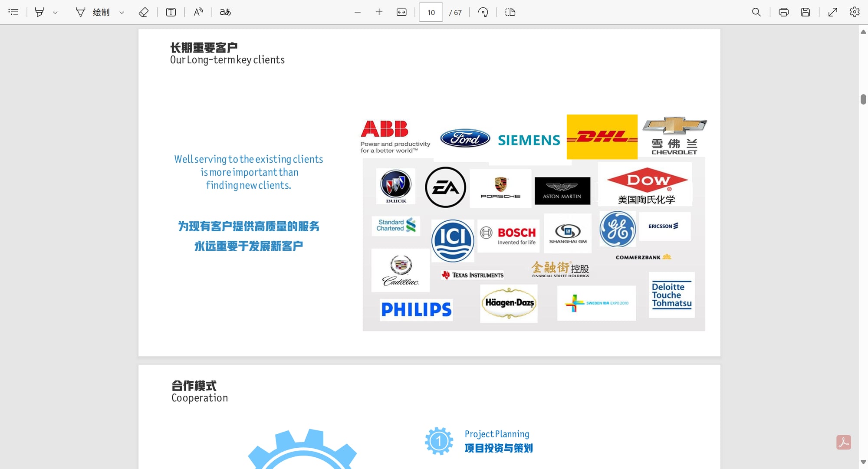Click the Deloitte Touche Tohmatsu logo
This screenshot has height=469, width=868.
pyautogui.click(x=672, y=295)
